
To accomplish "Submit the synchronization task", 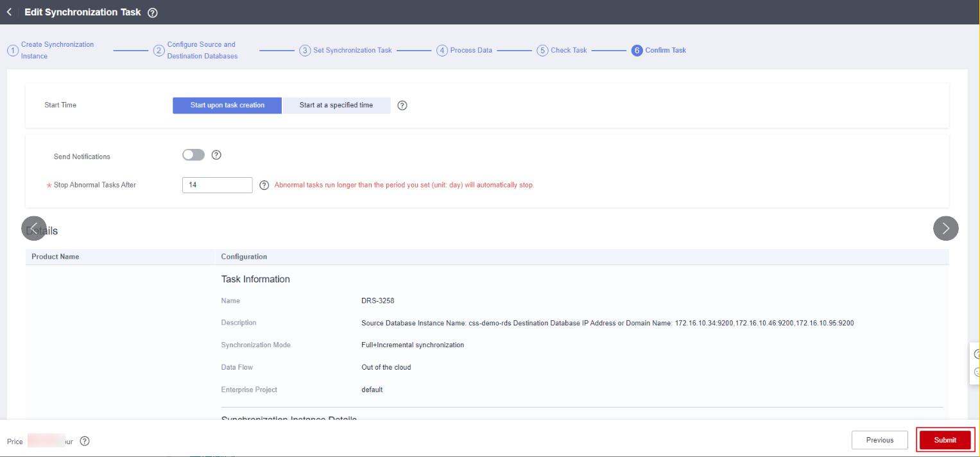I will [x=945, y=440].
